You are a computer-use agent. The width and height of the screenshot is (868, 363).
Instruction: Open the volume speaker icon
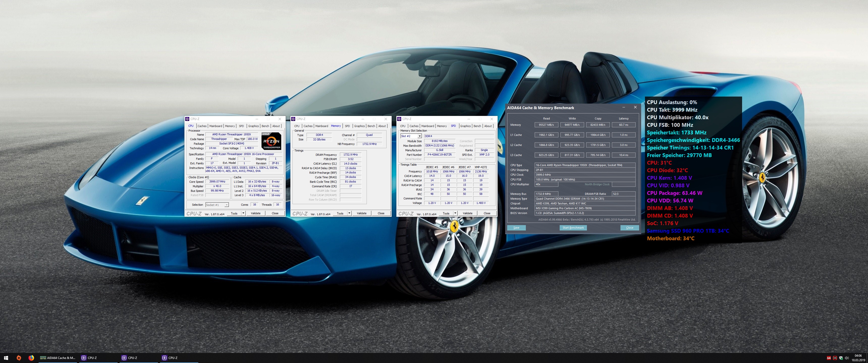pos(847,358)
